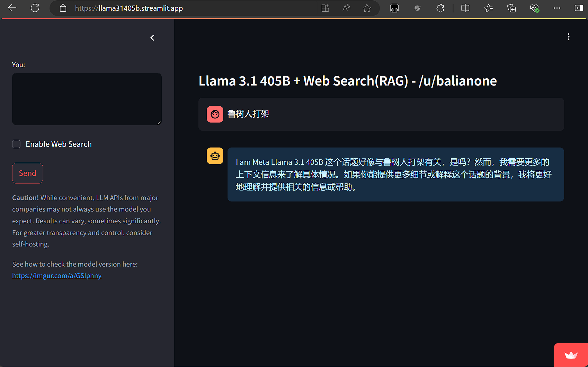Reload the page with the refresh icon
This screenshot has width=588, height=367.
(35, 8)
